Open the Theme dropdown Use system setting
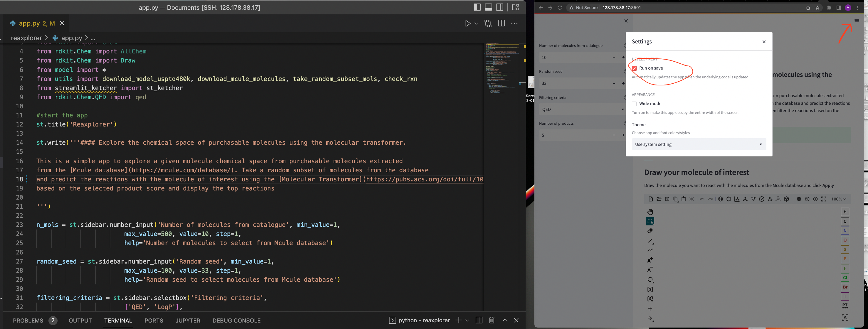This screenshot has width=868, height=329. coord(699,144)
